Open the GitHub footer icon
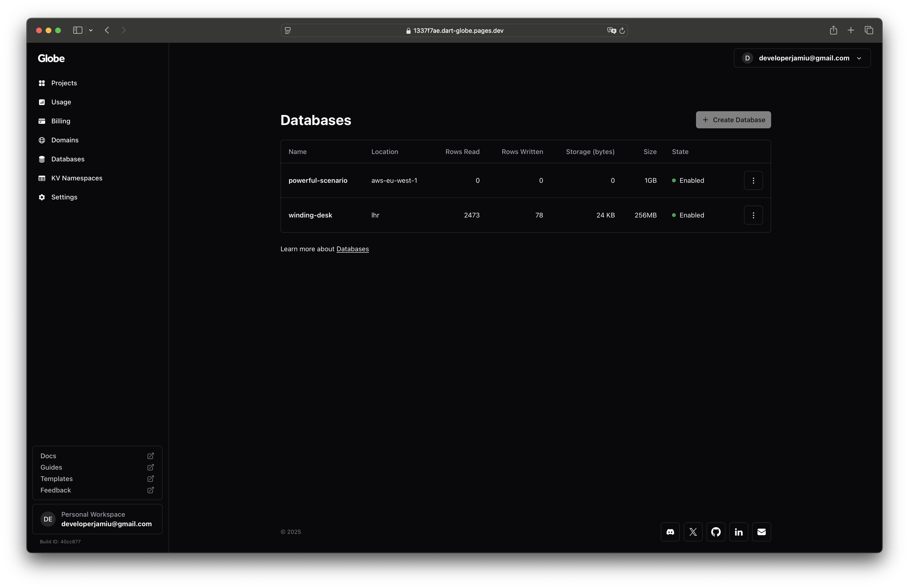Image resolution: width=909 pixels, height=588 pixels. tap(716, 531)
